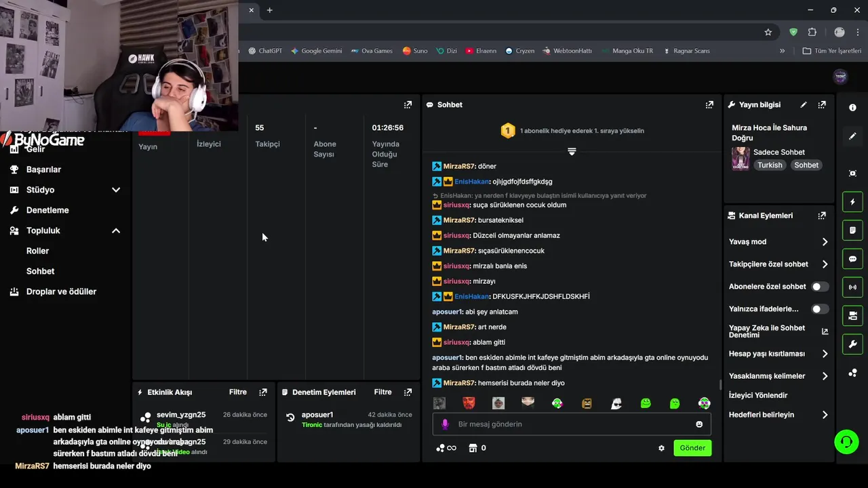Toggle the channel actions icon in right sidebar

pos(852,316)
